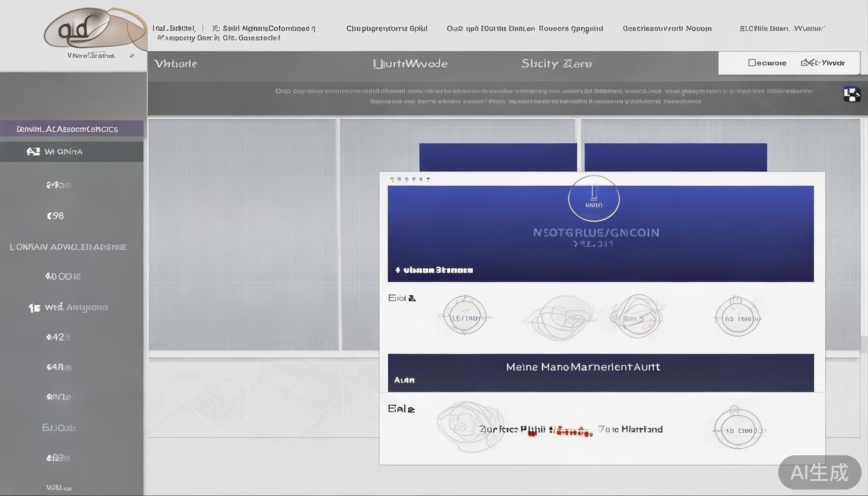The height and width of the screenshot is (496, 868).
Task: Tick the checkbox in the top-right white box
Action: pos(752,63)
